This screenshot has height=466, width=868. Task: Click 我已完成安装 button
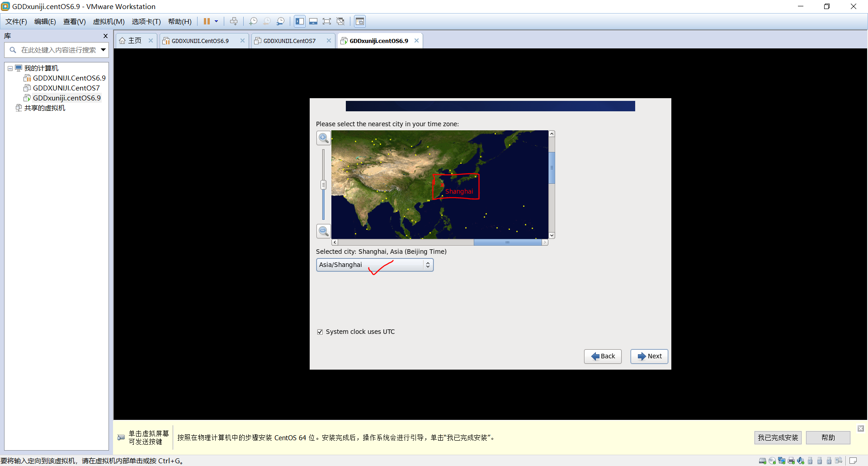[778, 437]
